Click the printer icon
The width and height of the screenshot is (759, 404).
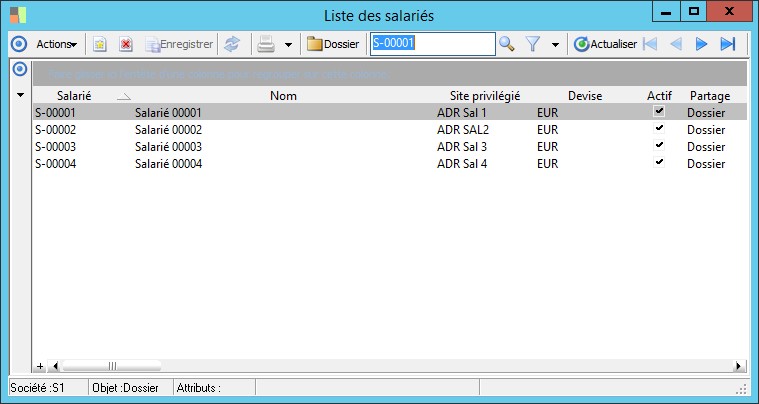tap(266, 45)
